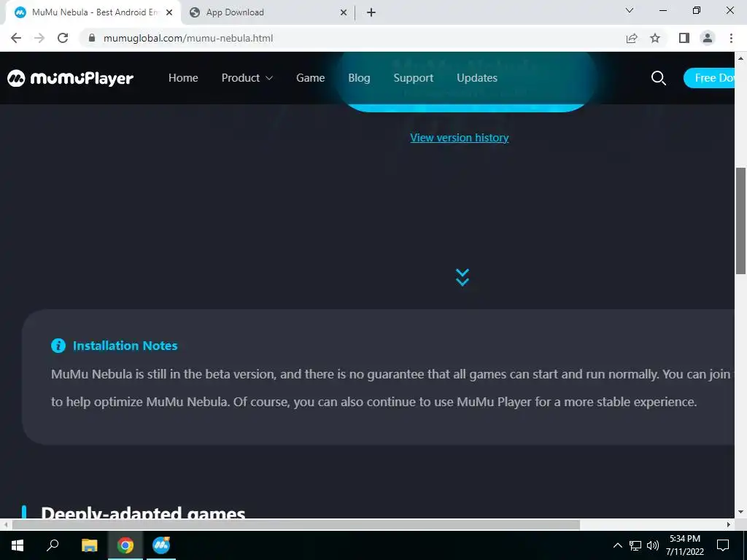Screen dimensions: 747x560
Task: Click the horizontal scrollbar thumb
Action: (296, 525)
